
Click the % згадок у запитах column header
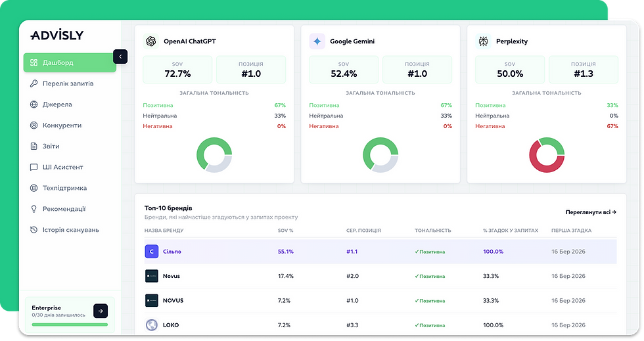pos(511,231)
